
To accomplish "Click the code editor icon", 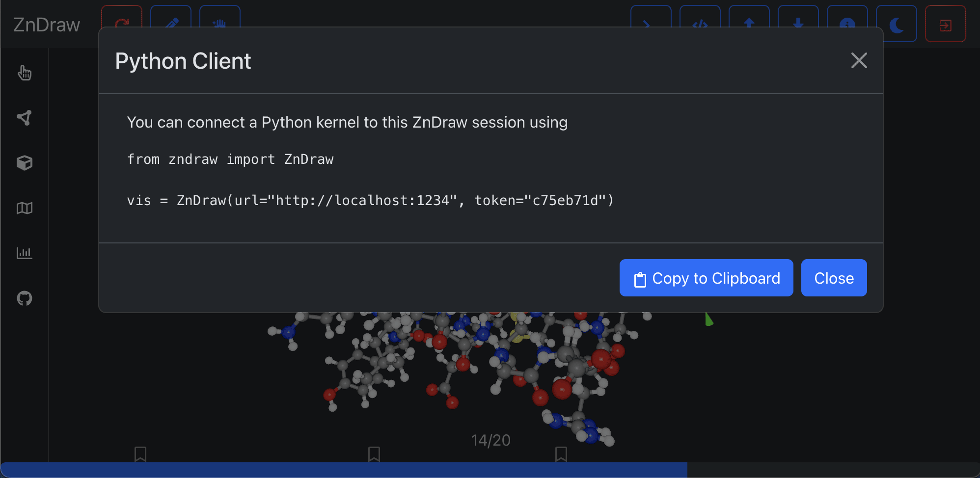I will pos(700,23).
